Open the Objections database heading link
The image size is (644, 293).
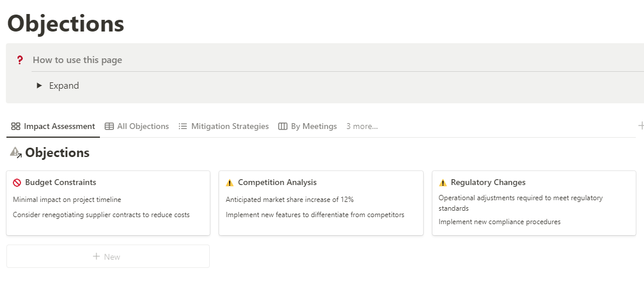[57, 153]
